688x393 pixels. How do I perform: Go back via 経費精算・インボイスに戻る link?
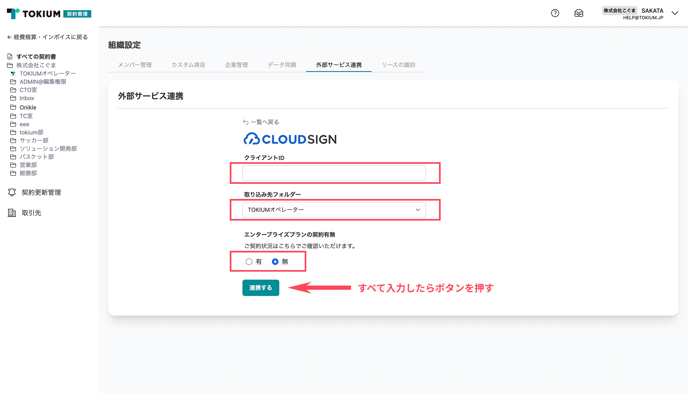47,37
